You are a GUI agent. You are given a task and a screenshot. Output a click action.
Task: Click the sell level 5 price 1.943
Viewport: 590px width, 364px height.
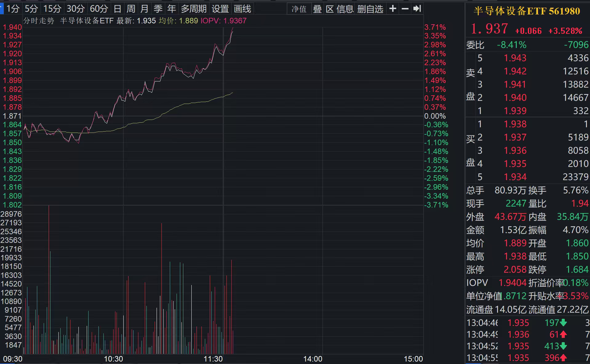coord(515,58)
